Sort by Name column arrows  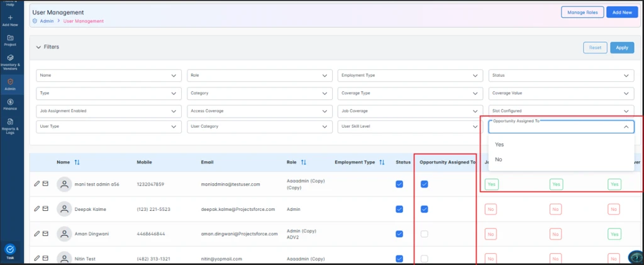pyautogui.click(x=77, y=162)
